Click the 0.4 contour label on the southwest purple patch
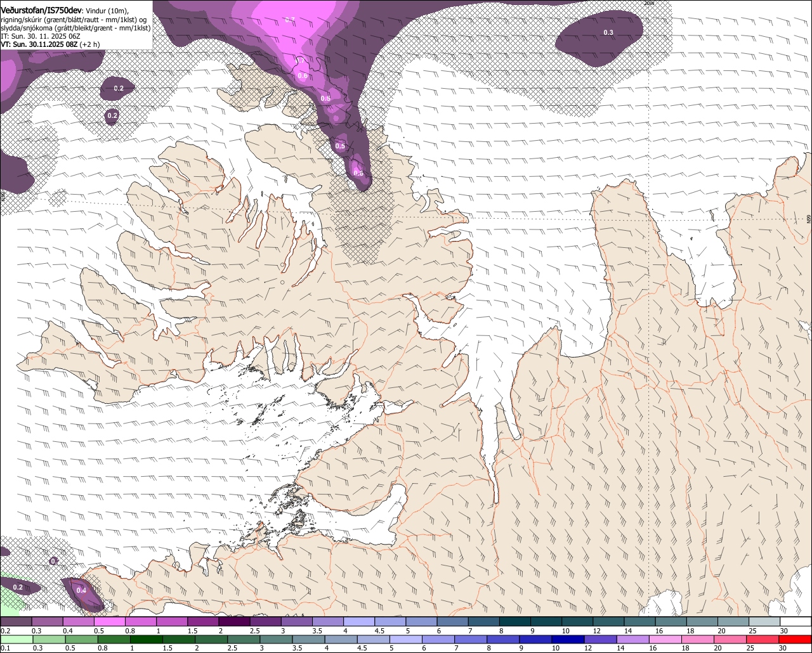 point(81,590)
